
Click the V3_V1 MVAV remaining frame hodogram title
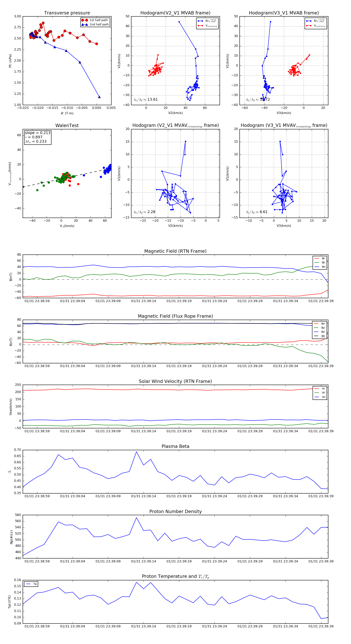(x=284, y=125)
